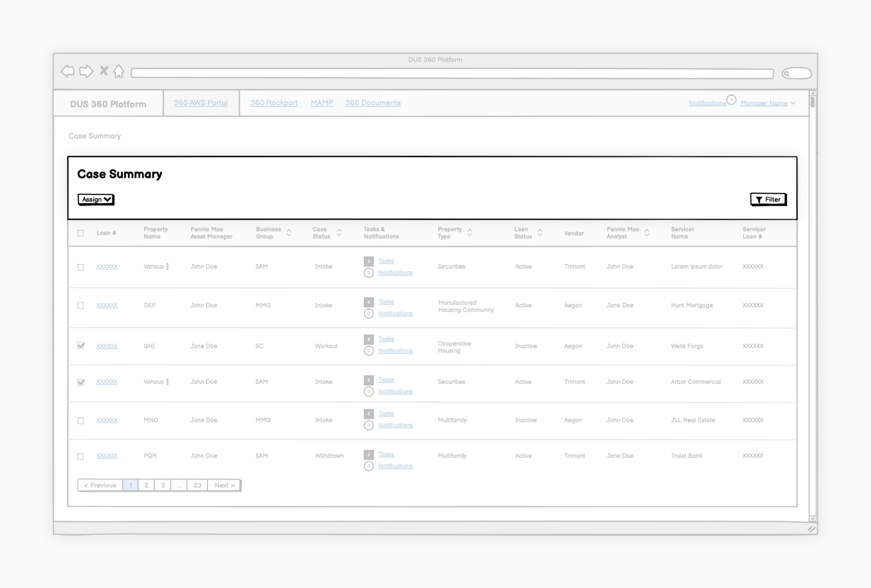Screen dimensions: 871x588
Task: Go to the Next page in pagination
Action: pyautogui.click(x=224, y=485)
